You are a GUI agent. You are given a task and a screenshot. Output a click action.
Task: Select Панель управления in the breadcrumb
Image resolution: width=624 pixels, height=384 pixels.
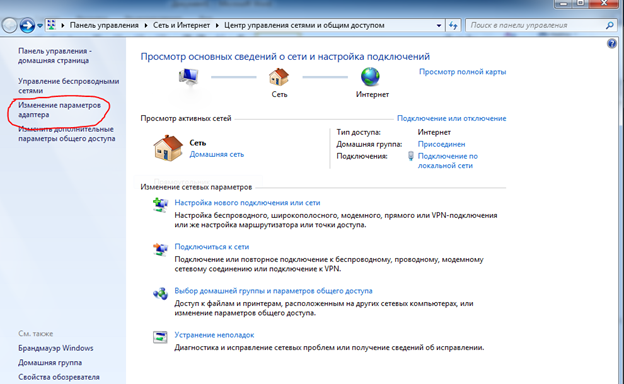[104, 25]
